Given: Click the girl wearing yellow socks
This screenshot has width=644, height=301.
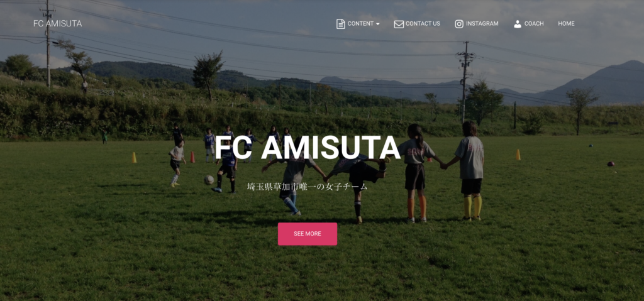Looking at the screenshot, I should pos(470,170).
